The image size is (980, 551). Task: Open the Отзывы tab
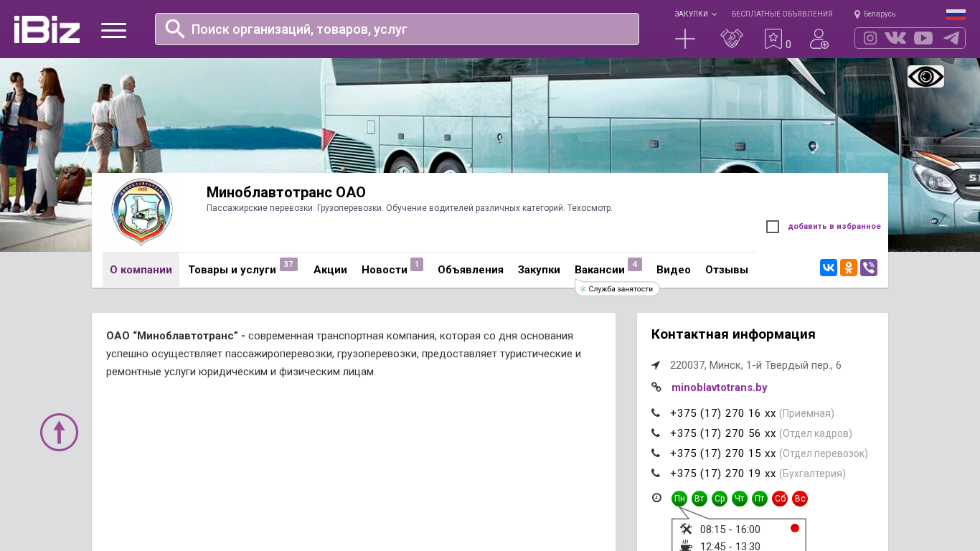point(727,270)
